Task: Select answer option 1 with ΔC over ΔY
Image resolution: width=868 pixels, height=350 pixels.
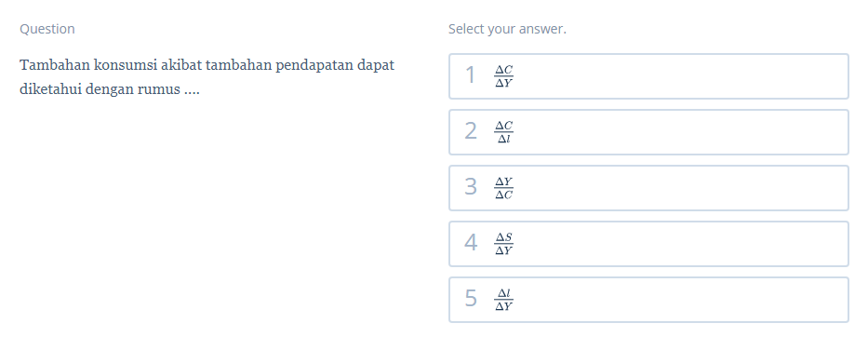Action: (648, 76)
